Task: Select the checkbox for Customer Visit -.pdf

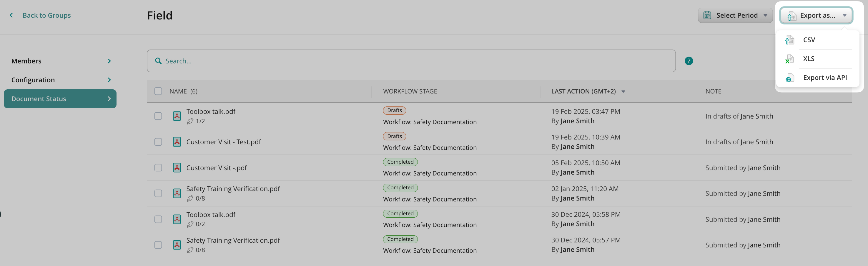Action: click(x=158, y=168)
